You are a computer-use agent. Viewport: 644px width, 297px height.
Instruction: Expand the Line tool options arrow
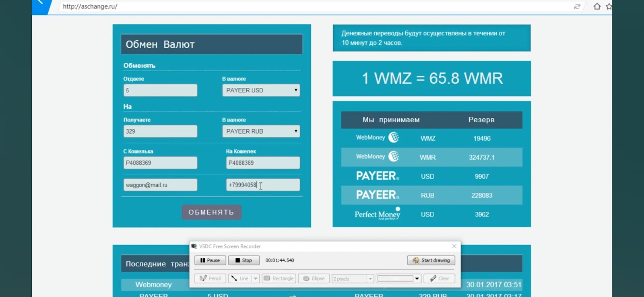coord(256,278)
